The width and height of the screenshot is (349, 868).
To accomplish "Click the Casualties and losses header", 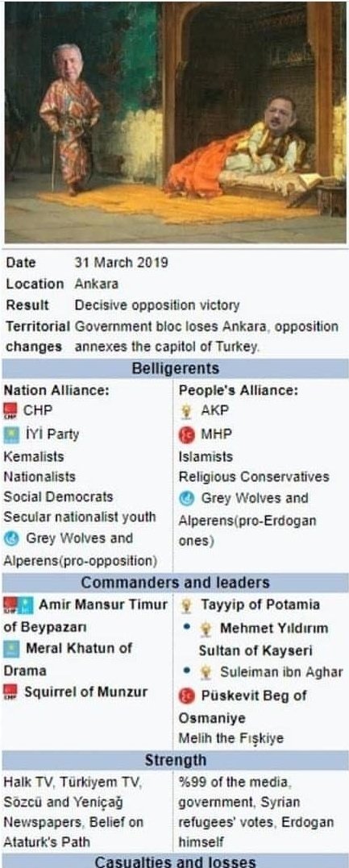I will click(175, 862).
